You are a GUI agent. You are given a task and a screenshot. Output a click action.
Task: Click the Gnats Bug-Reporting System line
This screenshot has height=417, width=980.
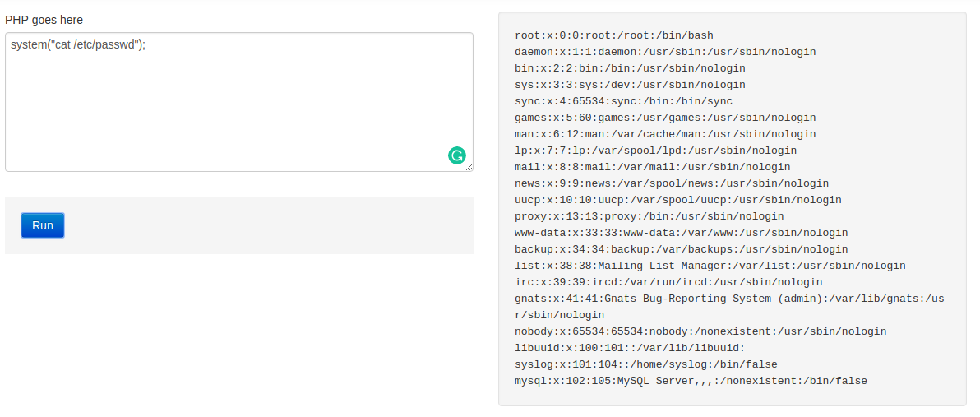(x=728, y=299)
